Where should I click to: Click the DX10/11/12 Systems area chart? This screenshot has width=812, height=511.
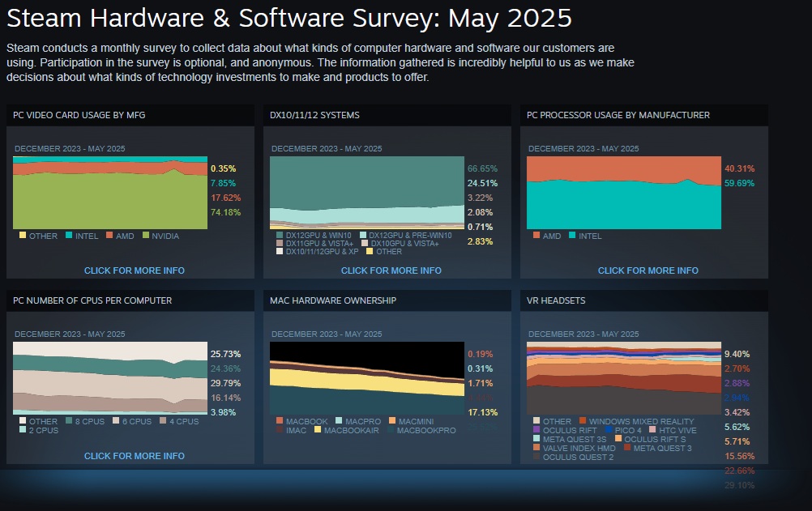pyautogui.click(x=366, y=193)
